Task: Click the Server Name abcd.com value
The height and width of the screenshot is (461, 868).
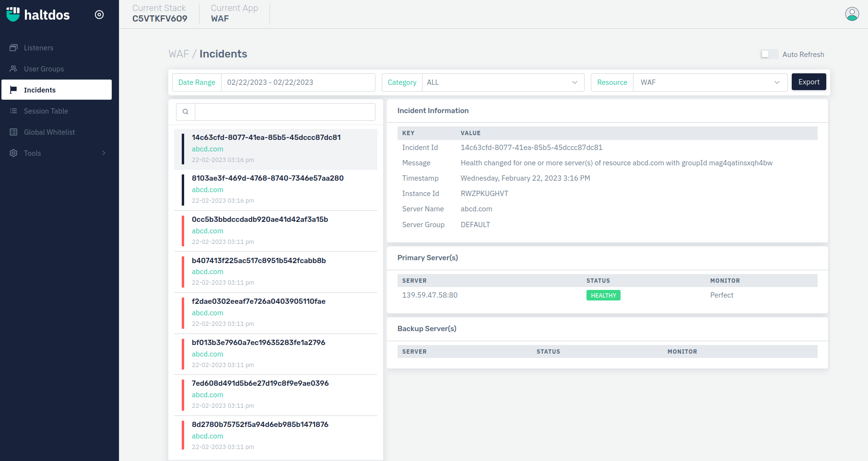Action: (x=476, y=209)
